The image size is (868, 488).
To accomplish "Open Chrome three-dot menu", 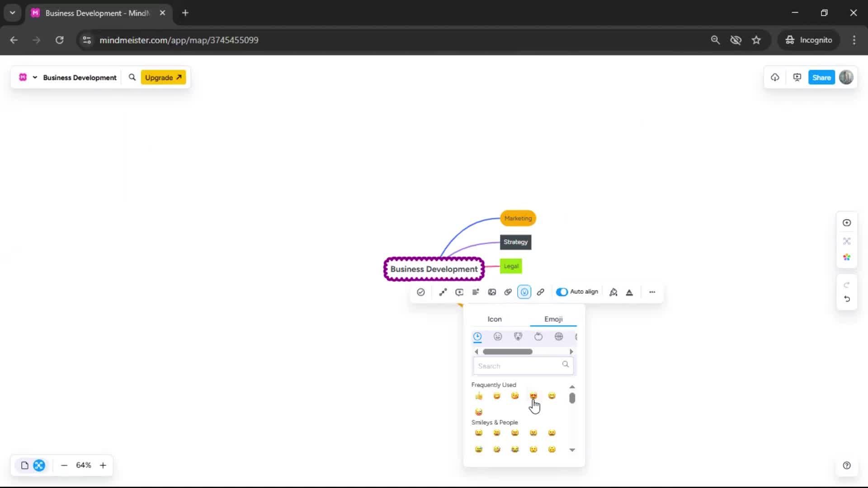I will pos(854,40).
